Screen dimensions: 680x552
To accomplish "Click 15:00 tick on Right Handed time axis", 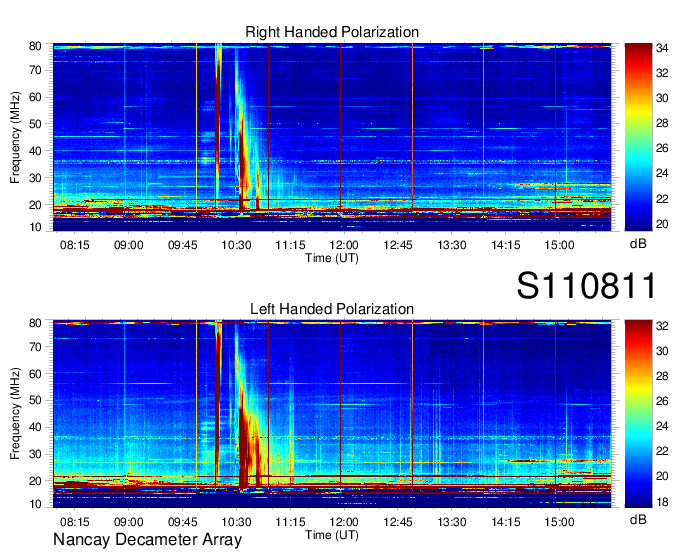I will click(x=559, y=245).
